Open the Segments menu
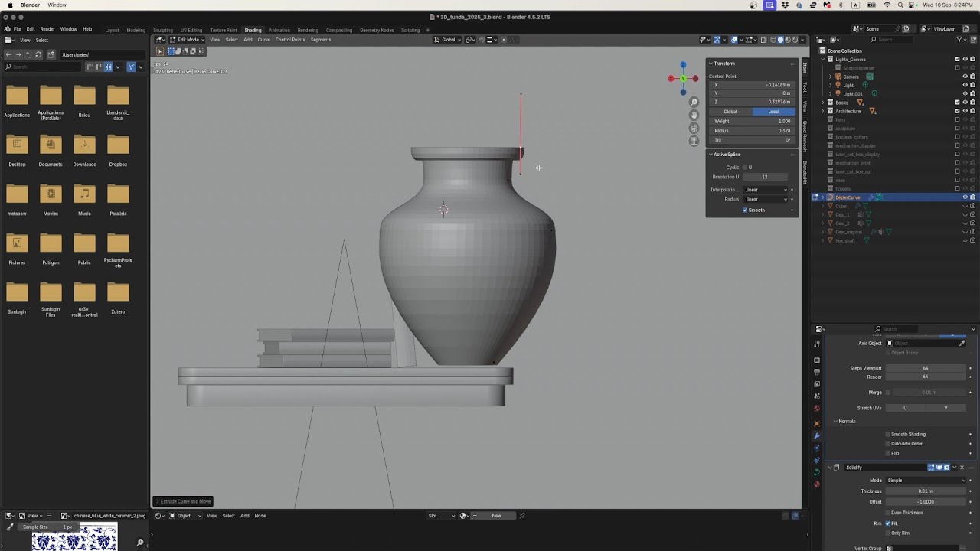 [x=321, y=40]
